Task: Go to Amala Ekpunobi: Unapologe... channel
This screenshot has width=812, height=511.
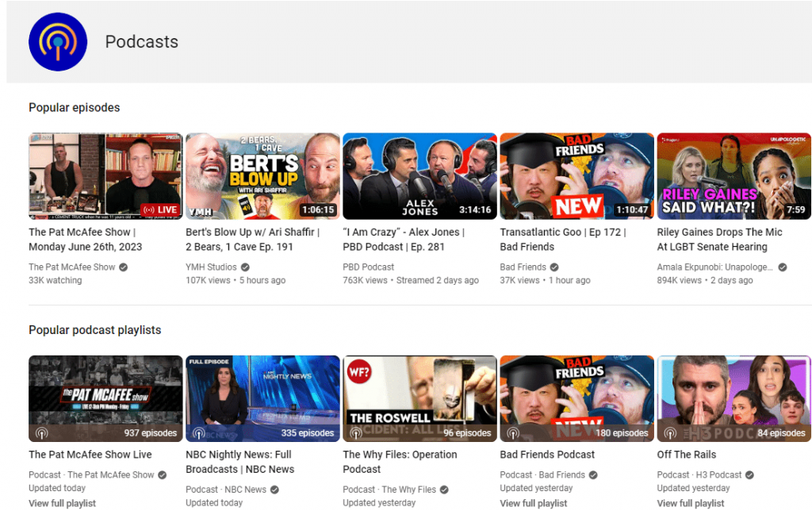Action: click(x=714, y=267)
